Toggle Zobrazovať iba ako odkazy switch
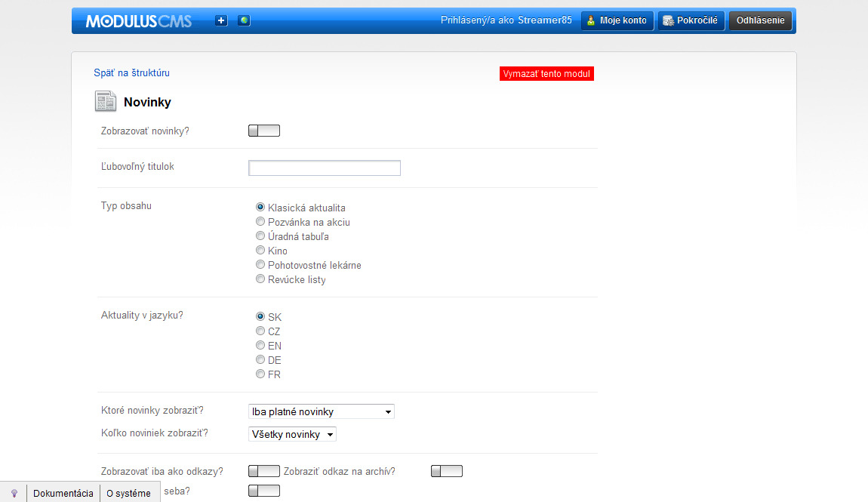The height and width of the screenshot is (502, 868). click(x=264, y=471)
